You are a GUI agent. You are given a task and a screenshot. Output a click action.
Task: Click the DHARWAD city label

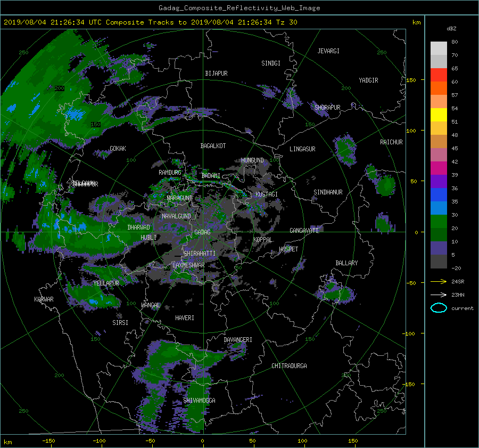(139, 227)
